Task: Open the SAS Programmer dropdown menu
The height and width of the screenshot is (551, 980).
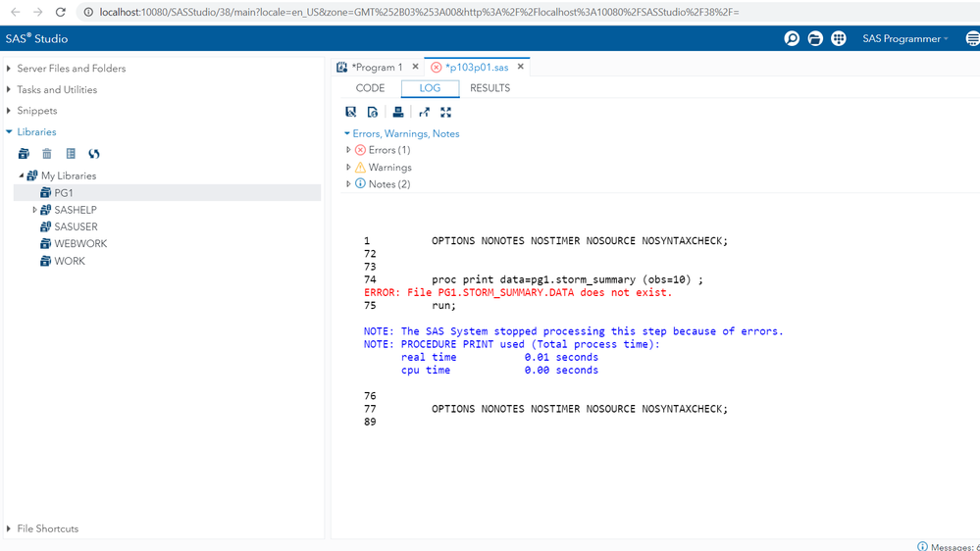Action: tap(905, 38)
